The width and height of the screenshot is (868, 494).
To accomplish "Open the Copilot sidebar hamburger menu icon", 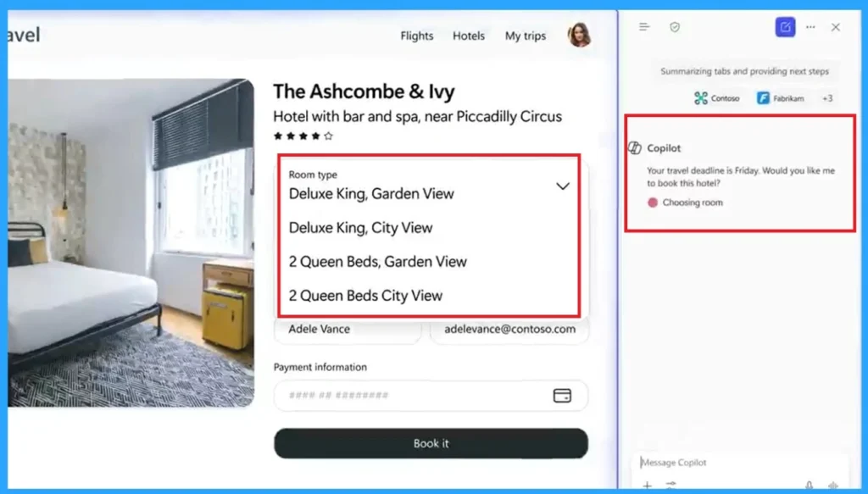I will click(644, 26).
